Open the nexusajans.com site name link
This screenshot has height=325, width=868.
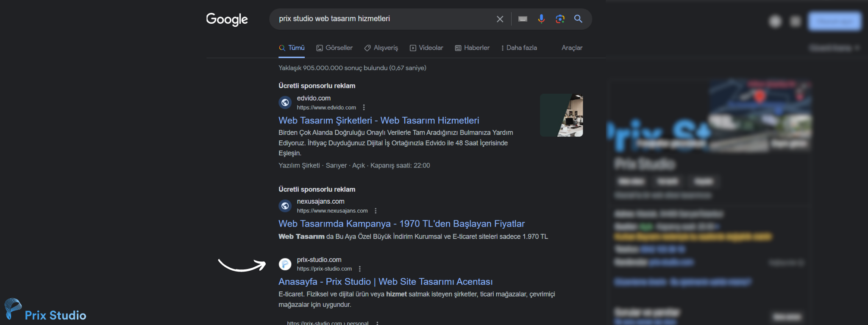(x=320, y=202)
